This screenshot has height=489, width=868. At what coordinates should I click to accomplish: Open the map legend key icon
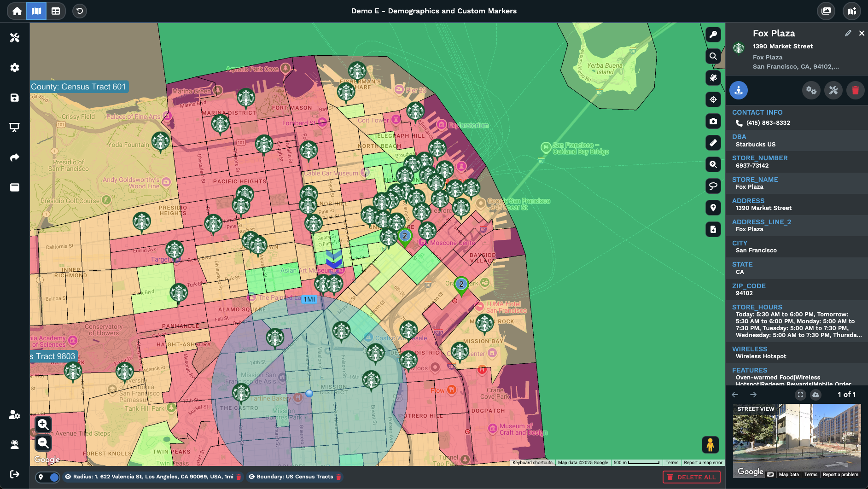[x=713, y=35]
